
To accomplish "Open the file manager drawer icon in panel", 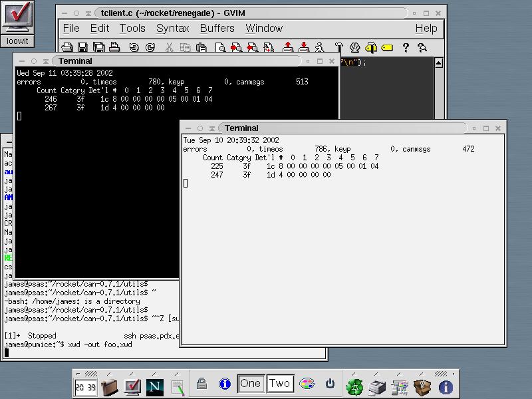I will pos(109,387).
